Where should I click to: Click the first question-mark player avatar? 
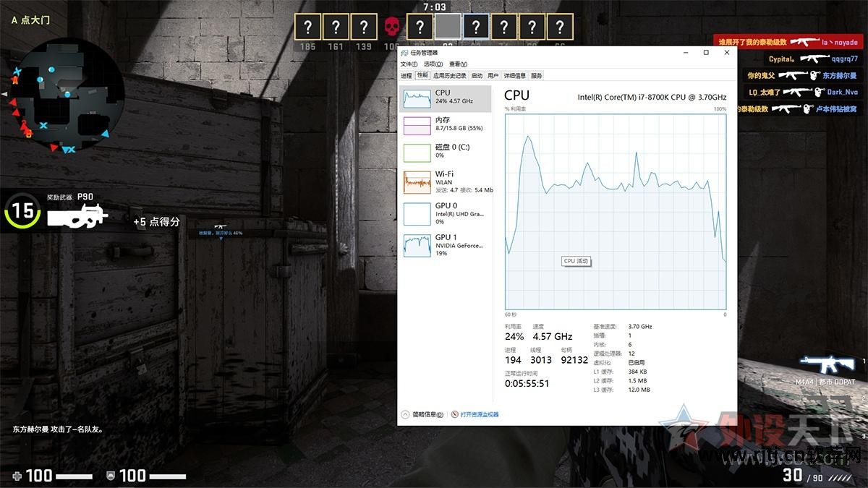[308, 27]
